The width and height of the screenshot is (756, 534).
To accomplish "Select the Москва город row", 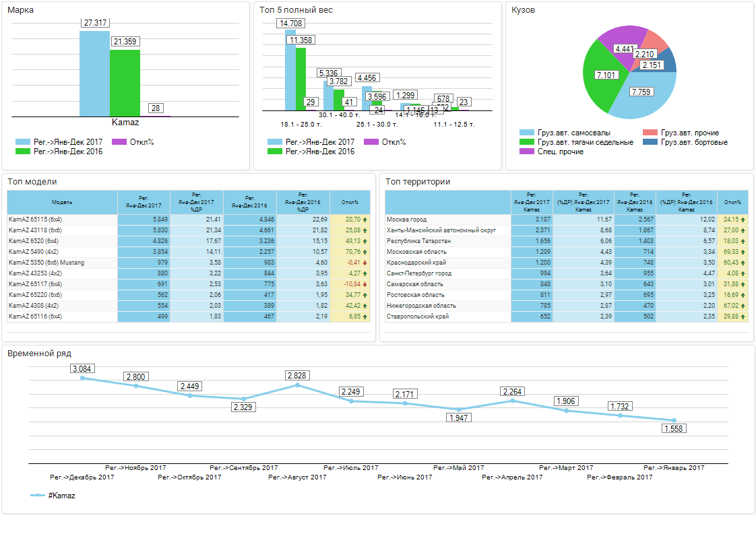I will coord(567,220).
